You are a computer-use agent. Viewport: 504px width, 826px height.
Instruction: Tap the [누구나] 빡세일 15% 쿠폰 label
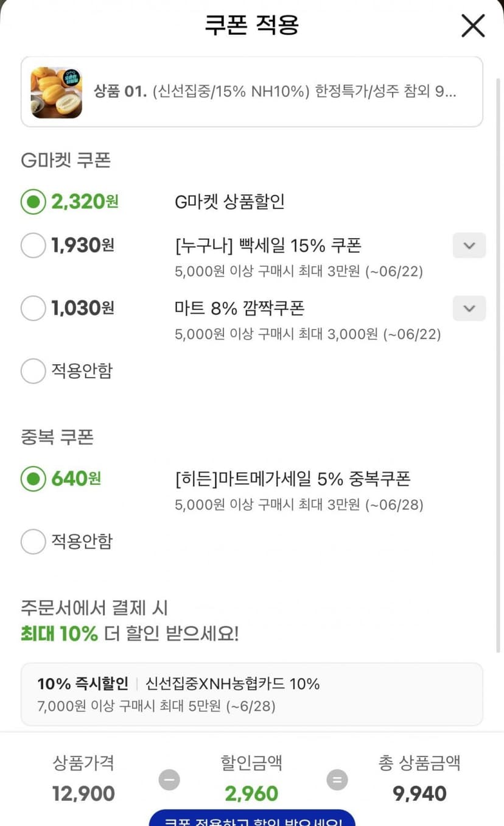268,245
